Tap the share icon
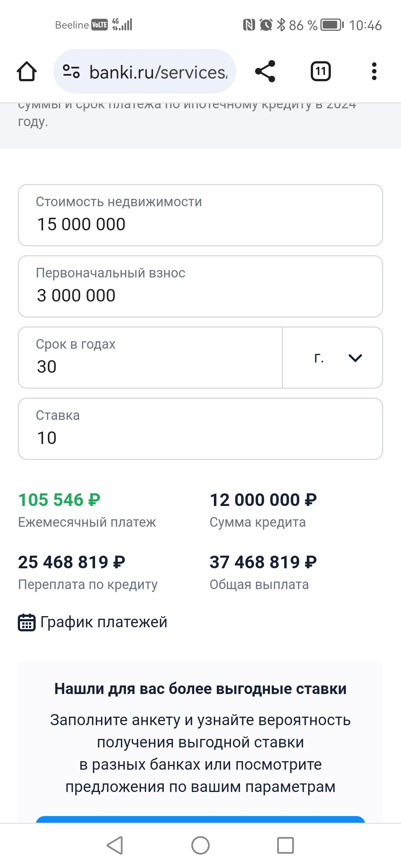 point(265,71)
